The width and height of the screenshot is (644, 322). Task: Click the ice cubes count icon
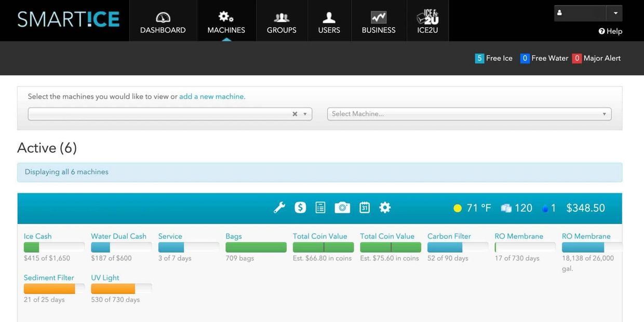click(x=506, y=208)
